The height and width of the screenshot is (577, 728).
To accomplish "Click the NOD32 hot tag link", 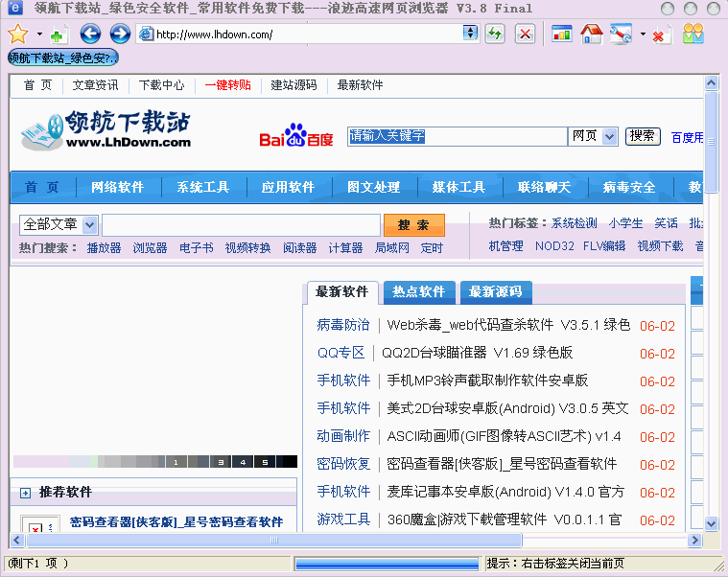I will (x=554, y=246).
